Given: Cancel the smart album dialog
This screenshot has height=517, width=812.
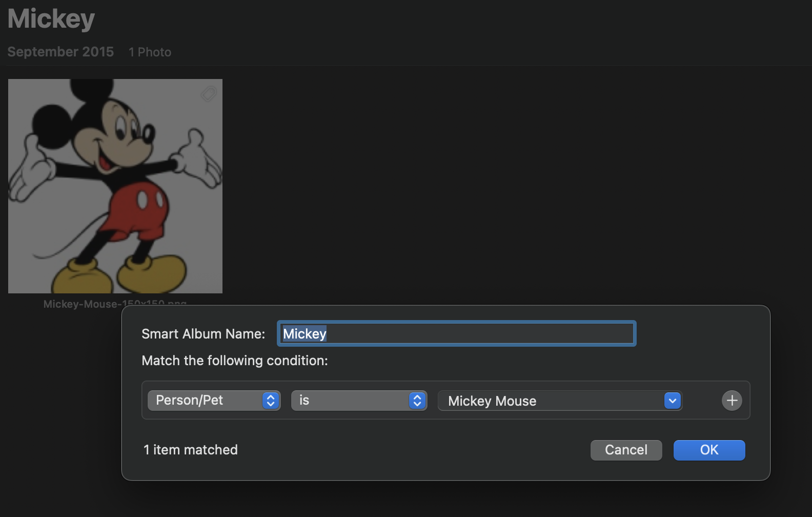Looking at the screenshot, I should (626, 450).
